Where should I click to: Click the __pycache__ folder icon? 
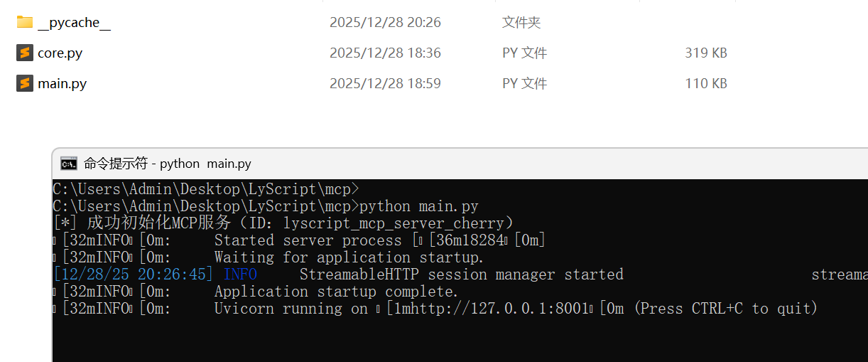[25, 22]
